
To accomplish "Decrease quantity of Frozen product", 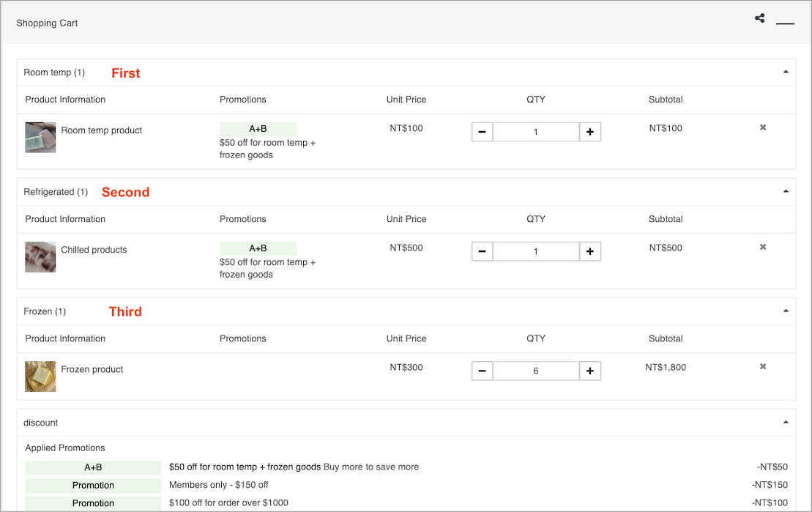I will [x=482, y=371].
